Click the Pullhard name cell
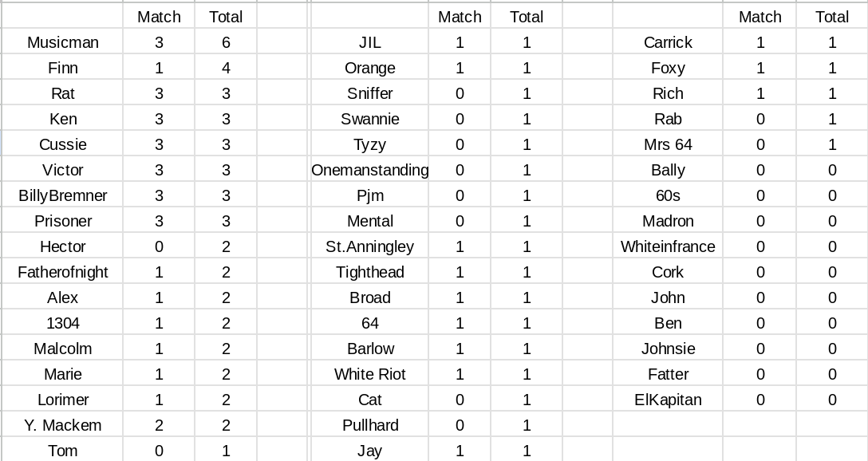Viewport: 868px width, 461px height. 369,425
